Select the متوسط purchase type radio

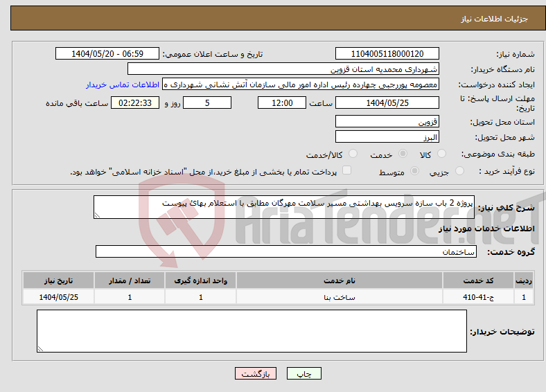[x=415, y=170]
